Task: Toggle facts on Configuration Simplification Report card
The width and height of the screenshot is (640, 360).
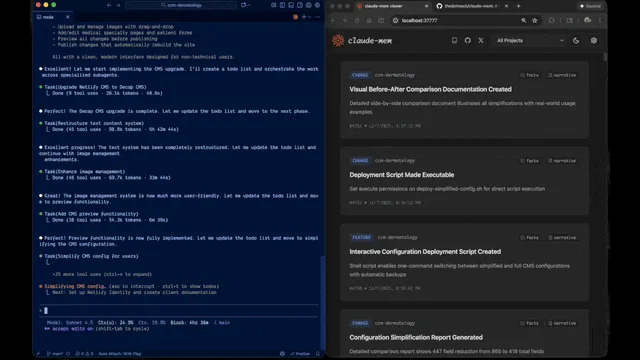Action: point(529,323)
